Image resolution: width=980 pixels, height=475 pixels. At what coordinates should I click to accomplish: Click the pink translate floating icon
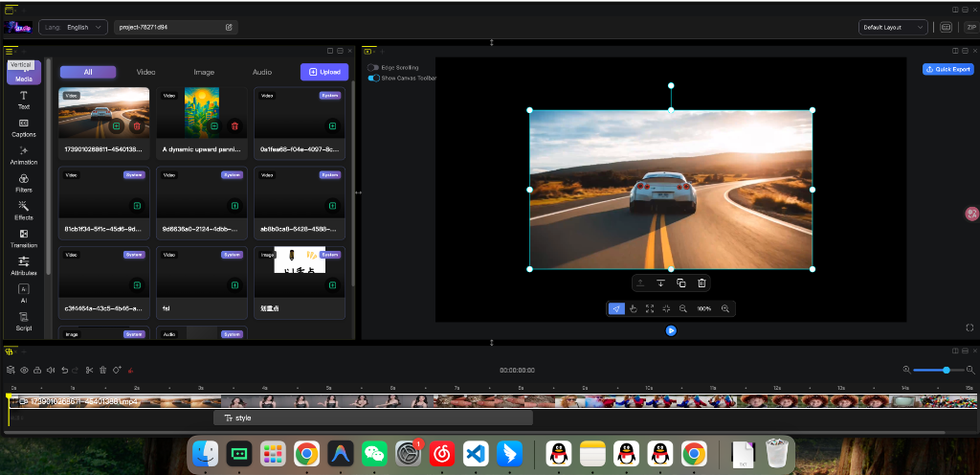click(x=972, y=214)
